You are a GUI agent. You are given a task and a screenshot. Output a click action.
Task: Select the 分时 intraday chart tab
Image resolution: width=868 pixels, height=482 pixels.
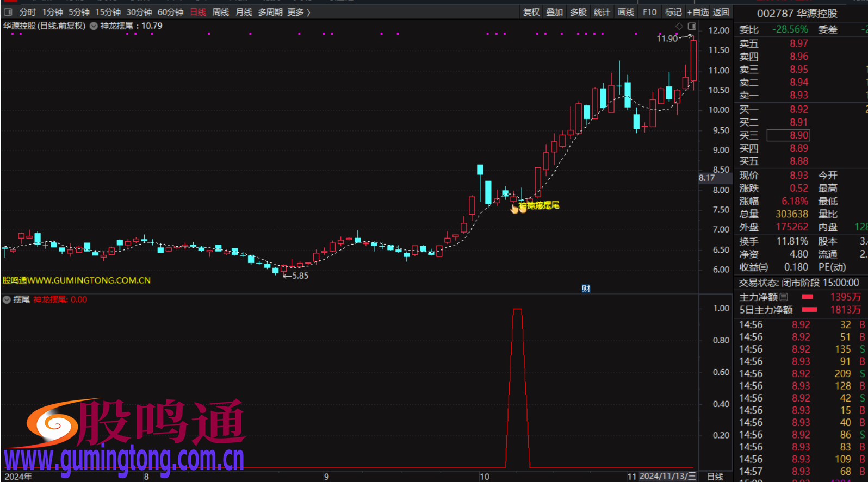[x=27, y=12]
